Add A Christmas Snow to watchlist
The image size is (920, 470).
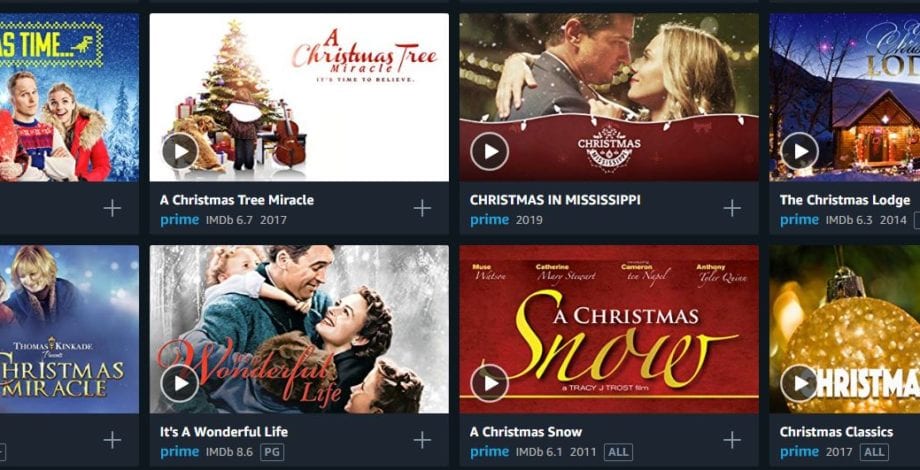click(732, 440)
